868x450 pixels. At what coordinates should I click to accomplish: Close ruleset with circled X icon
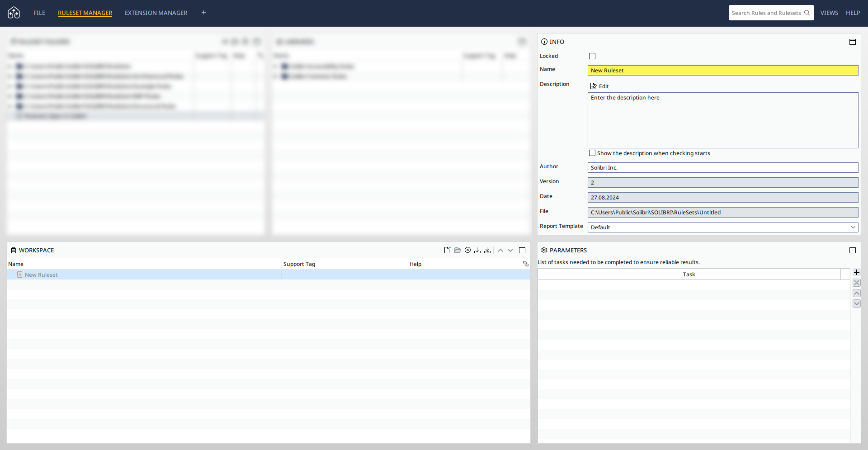(468, 250)
